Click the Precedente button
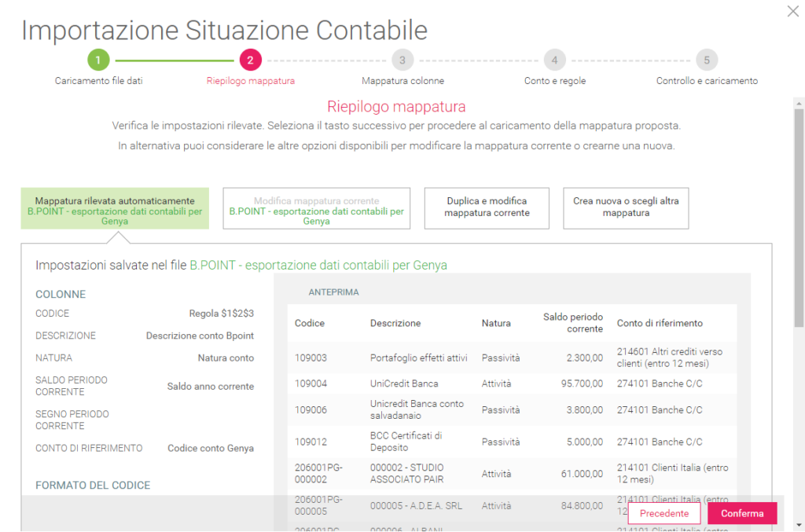This screenshot has height=532, width=805. [663, 513]
